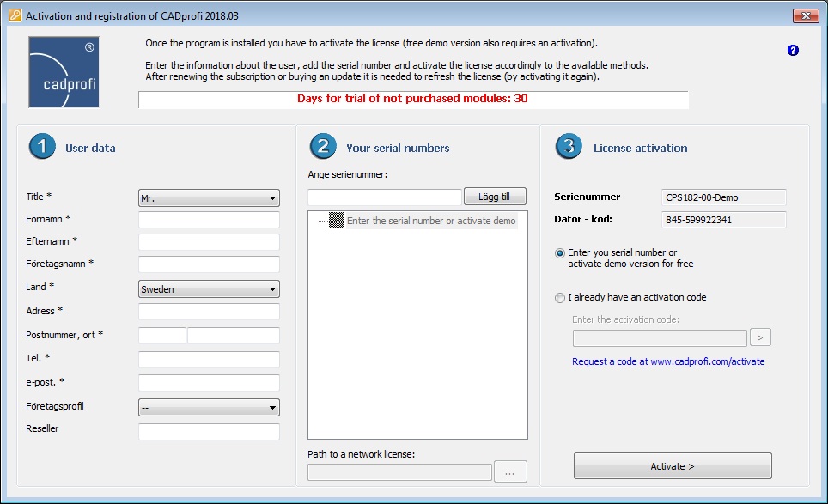Click the Activate > button

673,466
